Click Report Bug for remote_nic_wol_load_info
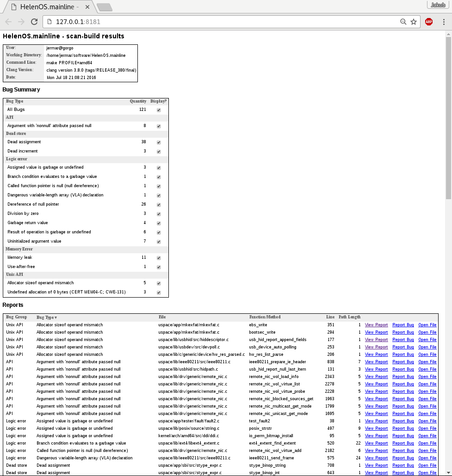Image resolution: width=452 pixels, height=476 pixels. coord(403,377)
